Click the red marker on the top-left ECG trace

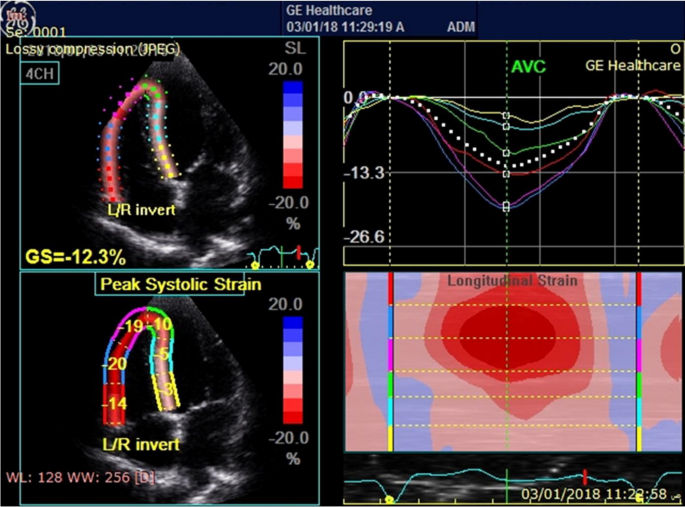click(297, 250)
